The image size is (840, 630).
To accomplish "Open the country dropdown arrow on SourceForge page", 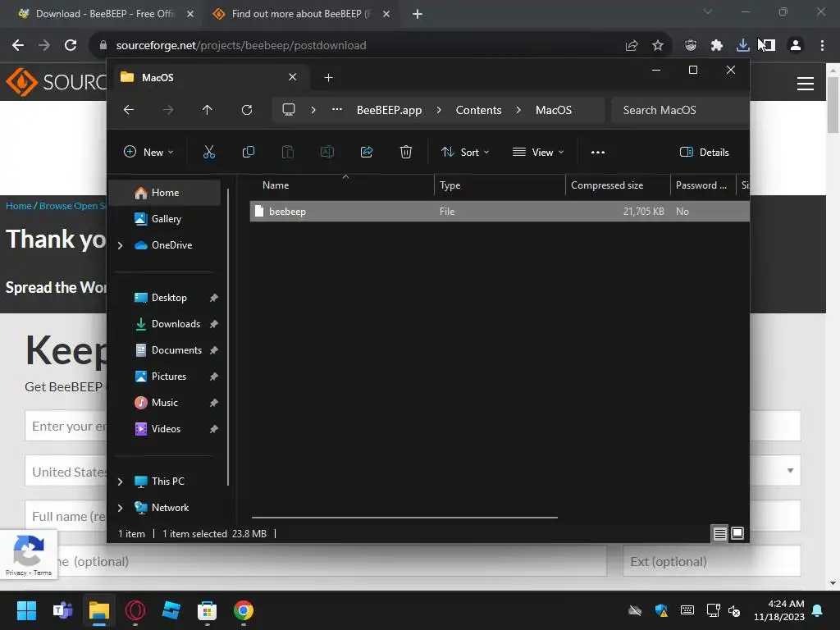I will click(x=790, y=470).
